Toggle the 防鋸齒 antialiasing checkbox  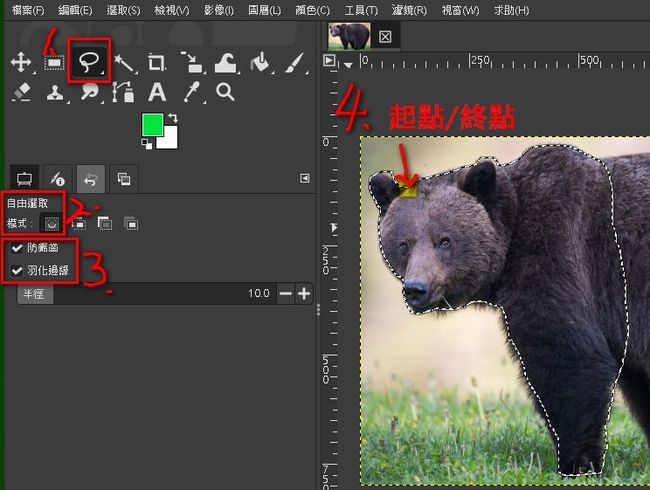tap(17, 248)
